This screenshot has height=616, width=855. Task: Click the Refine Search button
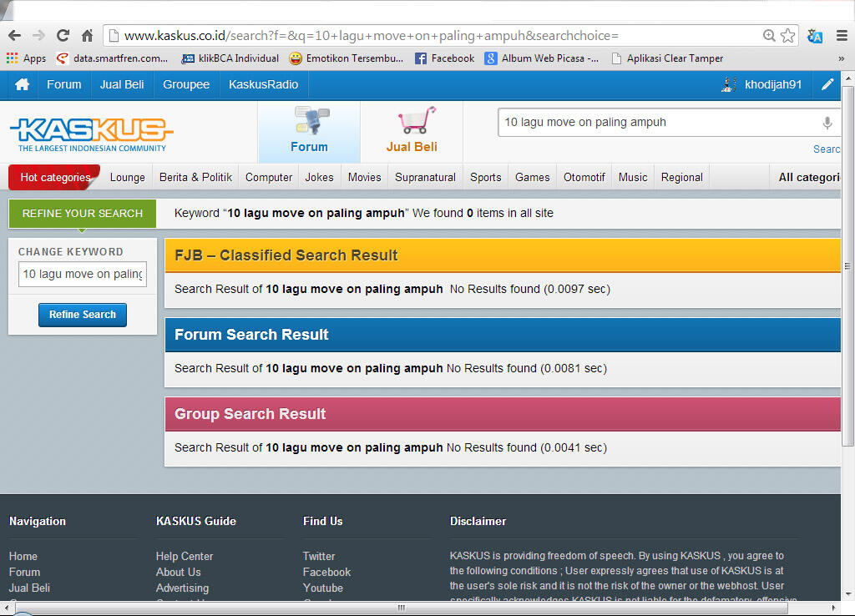pos(83,315)
